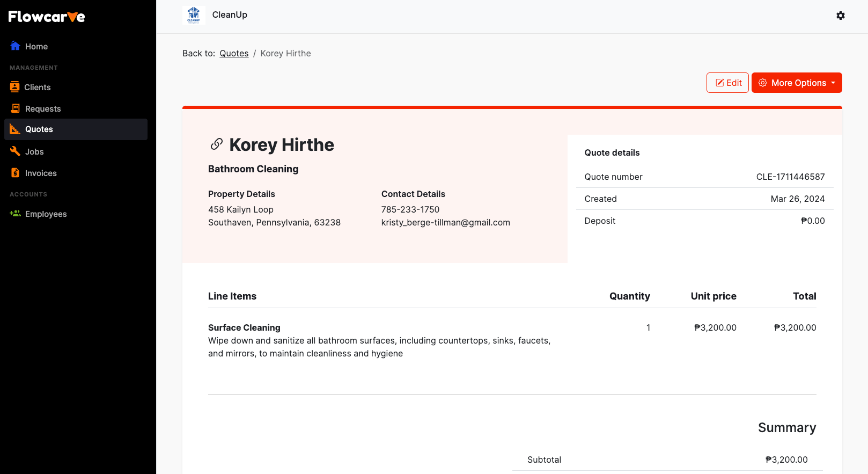Click quote number CLE-1711446587
This screenshot has height=474, width=868.
[791, 177]
